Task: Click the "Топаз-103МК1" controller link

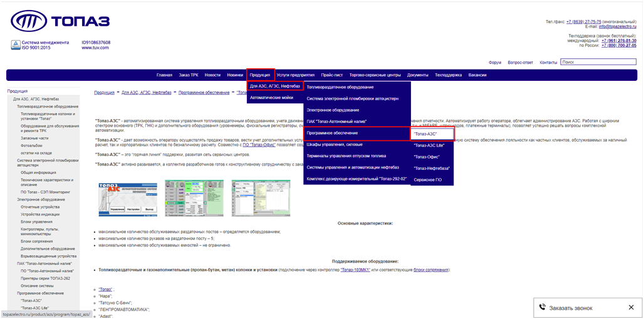Action: click(x=355, y=269)
